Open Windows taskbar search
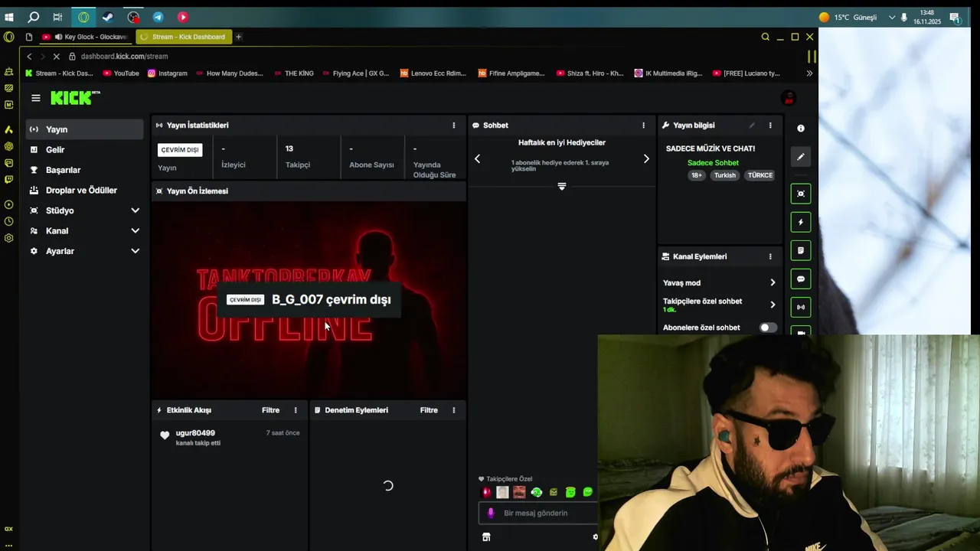 pyautogui.click(x=34, y=17)
